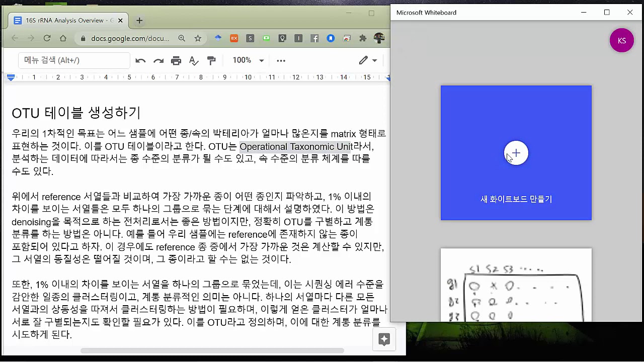Click the Facebook extension icon
The width and height of the screenshot is (644, 362).
pyautogui.click(x=314, y=38)
